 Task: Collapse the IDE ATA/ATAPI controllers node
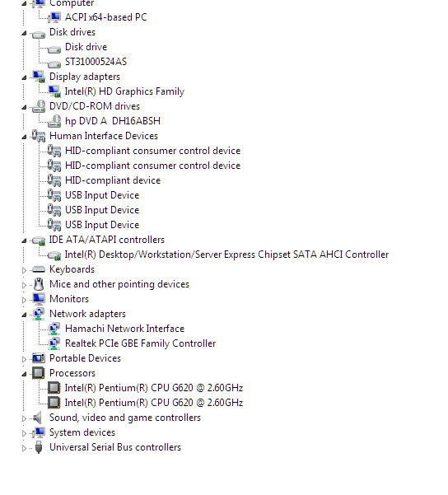click(24, 241)
